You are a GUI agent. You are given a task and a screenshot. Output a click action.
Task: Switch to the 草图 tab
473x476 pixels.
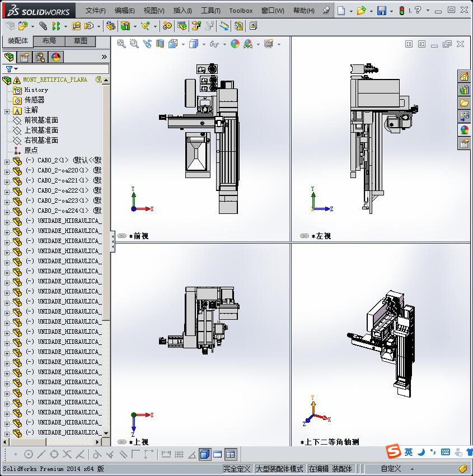click(x=81, y=41)
